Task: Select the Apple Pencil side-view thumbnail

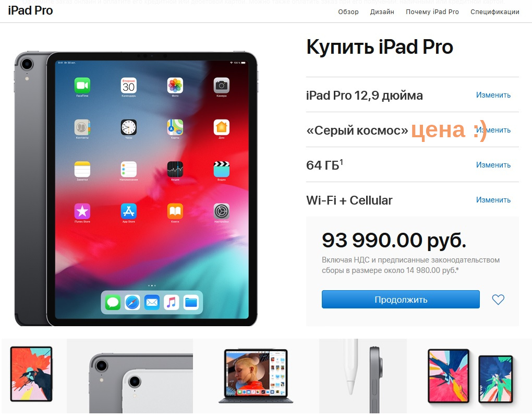Action: tap(363, 376)
